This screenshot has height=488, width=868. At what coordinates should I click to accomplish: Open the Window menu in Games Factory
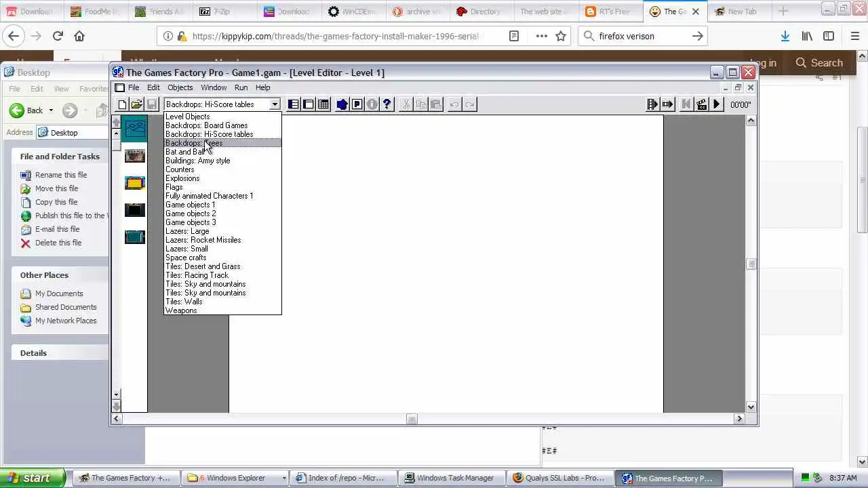coord(214,87)
